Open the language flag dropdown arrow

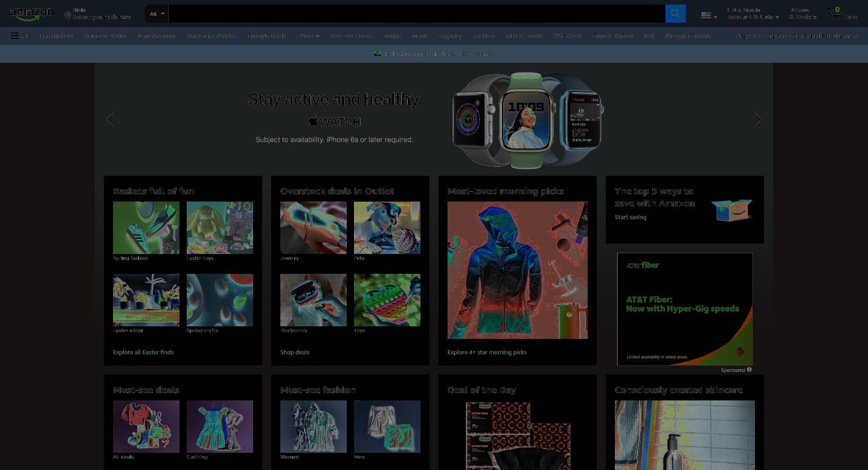pyautogui.click(x=715, y=17)
